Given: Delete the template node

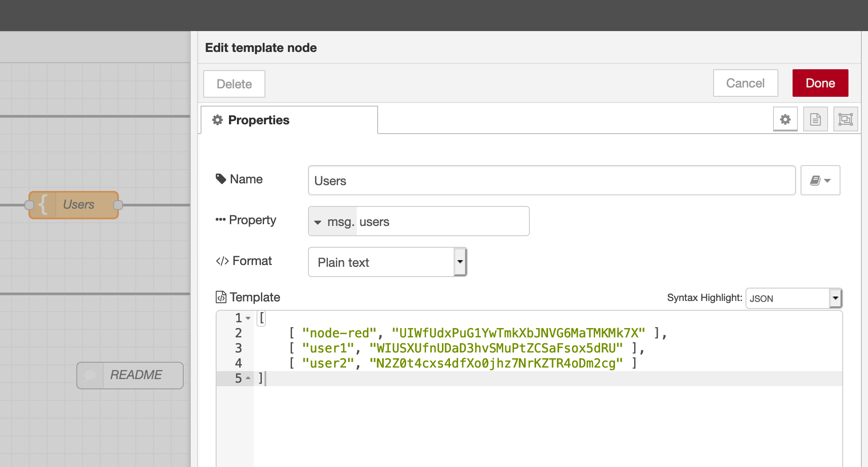Looking at the screenshot, I should click(234, 84).
